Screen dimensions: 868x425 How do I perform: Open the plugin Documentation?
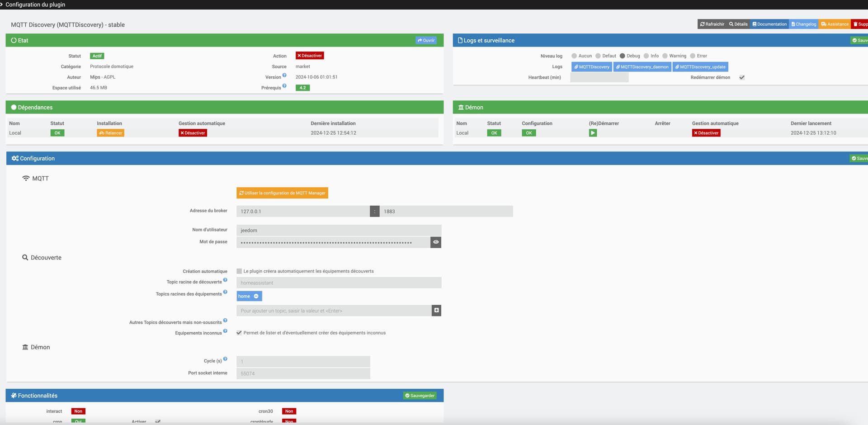pos(769,24)
